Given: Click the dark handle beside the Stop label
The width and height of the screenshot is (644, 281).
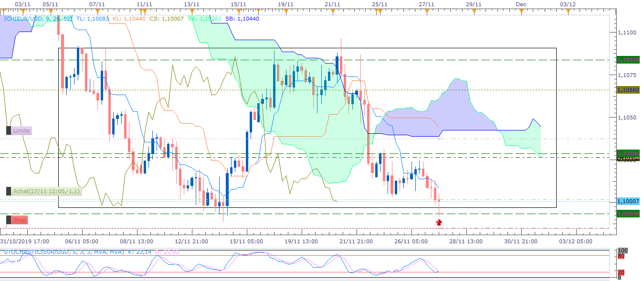Looking at the screenshot, I should [x=9, y=220].
